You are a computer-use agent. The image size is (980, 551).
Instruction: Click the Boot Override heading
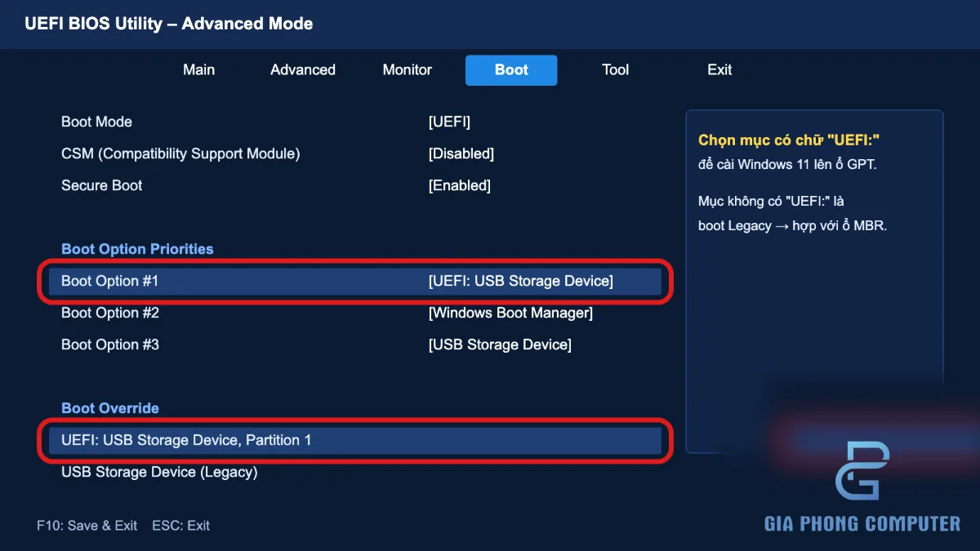110,408
